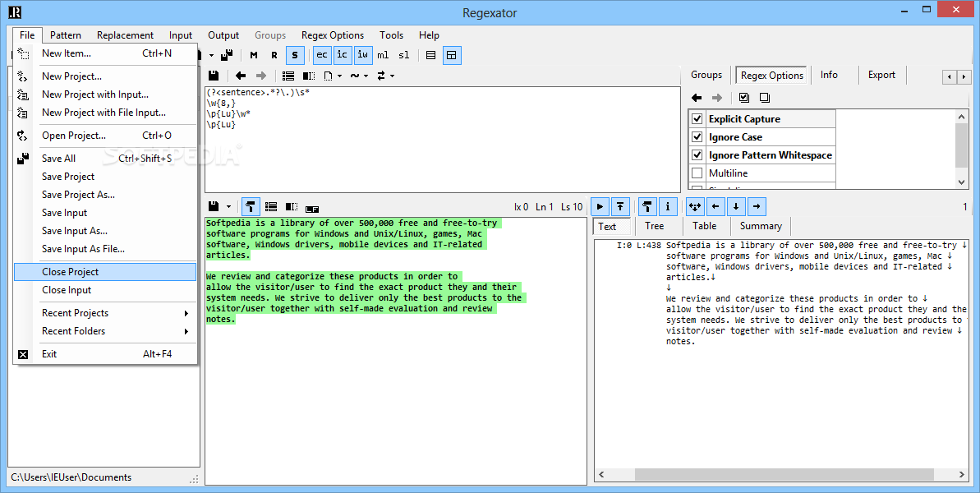The height and width of the screenshot is (493, 980).
Task: Open the swap arrows dropdown in pattern toolbar
Action: coord(385,76)
